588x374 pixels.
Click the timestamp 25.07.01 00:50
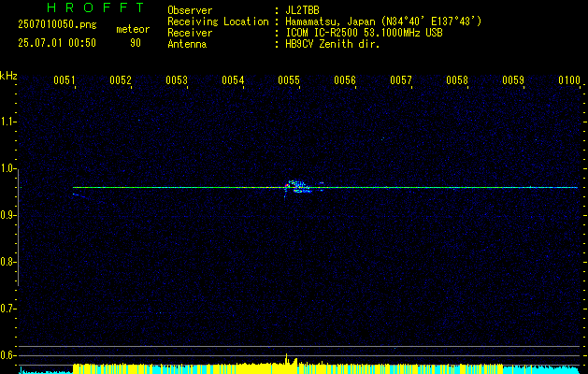(57, 43)
